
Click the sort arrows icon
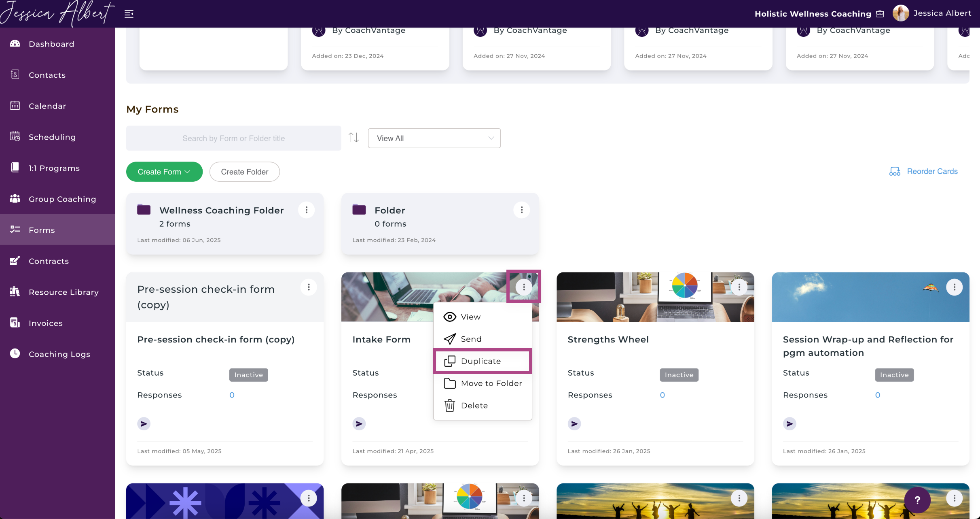354,138
